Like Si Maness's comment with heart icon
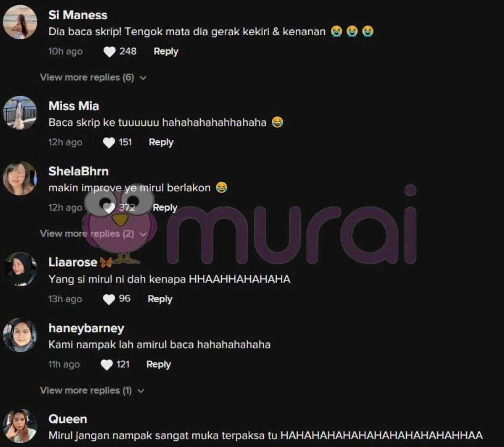 [x=109, y=52]
